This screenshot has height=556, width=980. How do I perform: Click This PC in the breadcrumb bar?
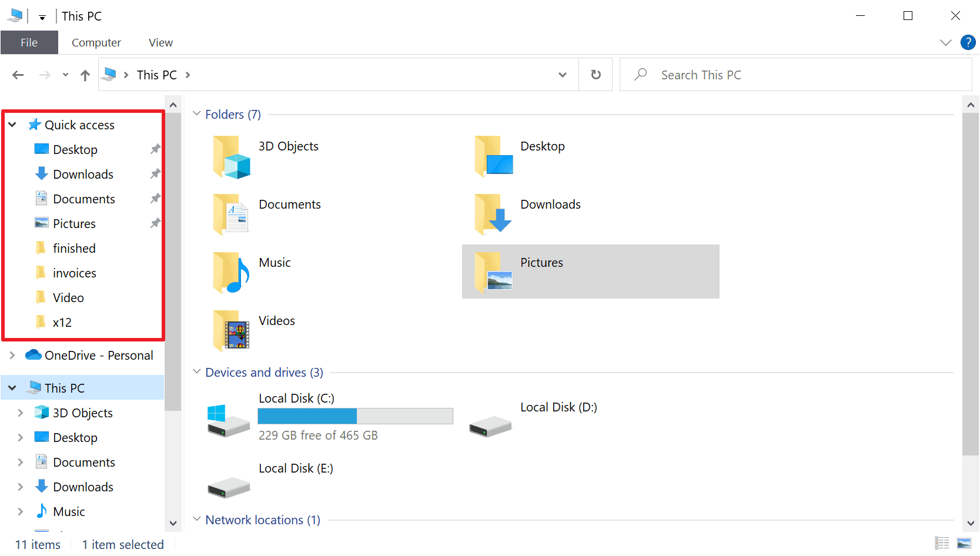click(x=156, y=75)
